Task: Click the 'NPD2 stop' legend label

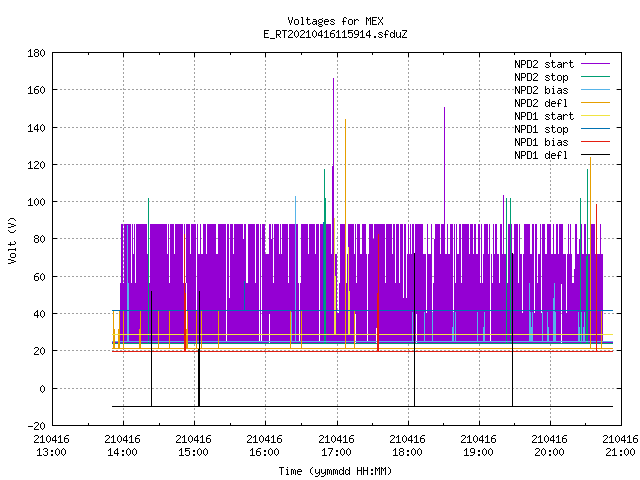Action: [x=541, y=77]
